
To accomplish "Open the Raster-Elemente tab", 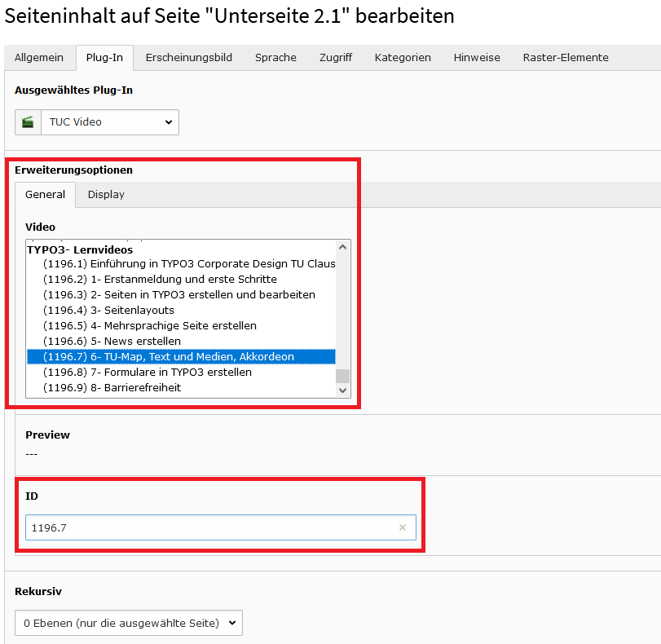I will coord(565,57).
